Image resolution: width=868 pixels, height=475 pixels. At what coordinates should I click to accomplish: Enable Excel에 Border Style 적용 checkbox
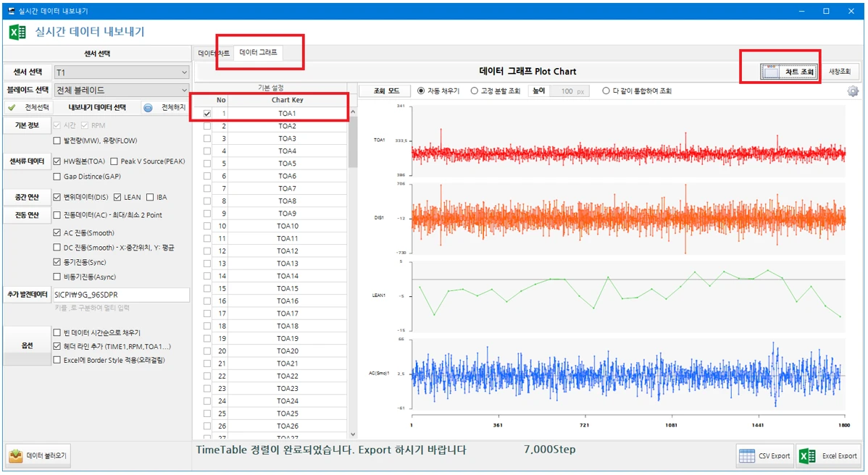click(x=57, y=361)
